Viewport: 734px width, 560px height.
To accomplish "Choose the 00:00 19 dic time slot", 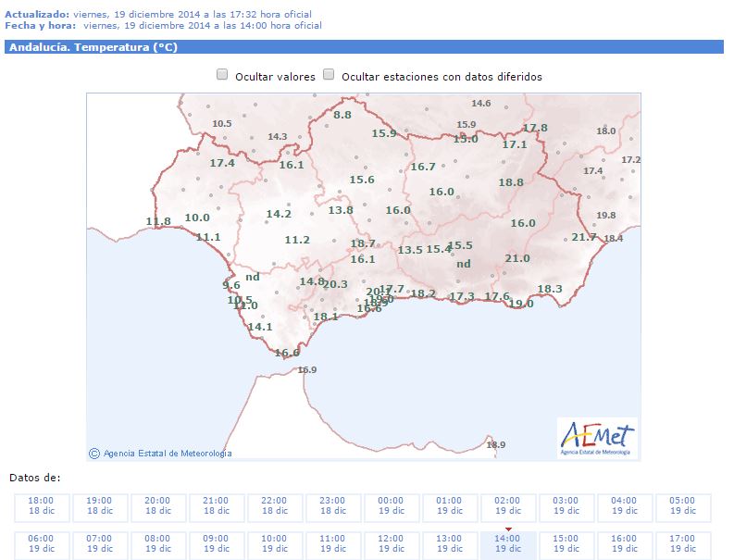I will (x=391, y=505).
